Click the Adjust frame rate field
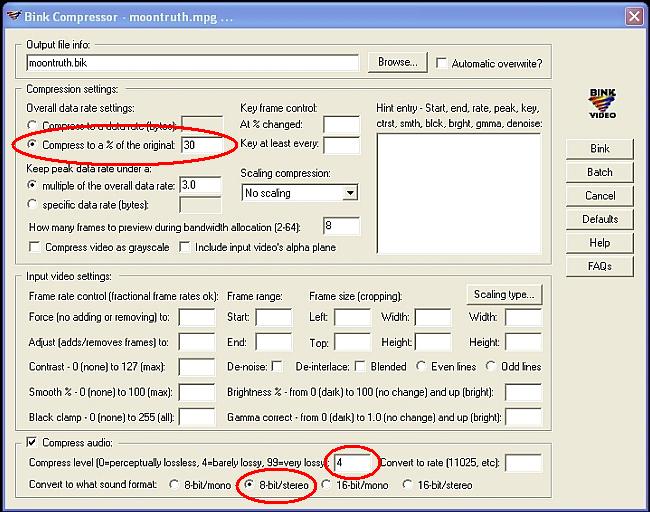 coord(197,342)
